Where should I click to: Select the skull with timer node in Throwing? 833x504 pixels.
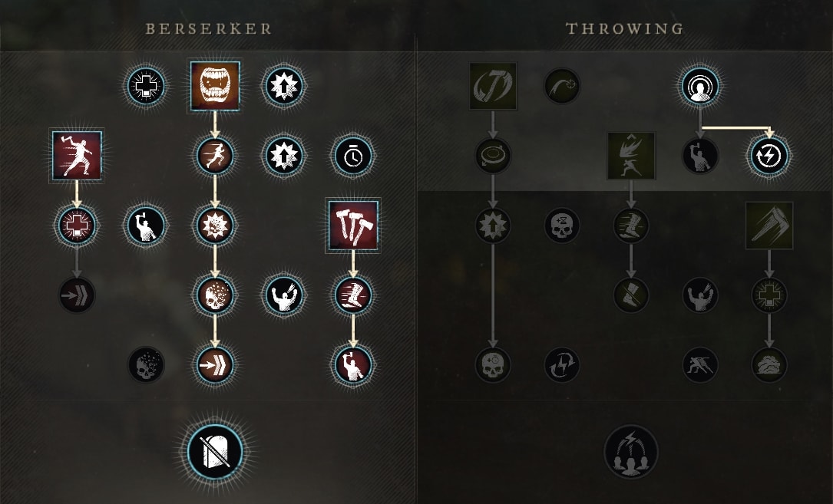click(562, 226)
